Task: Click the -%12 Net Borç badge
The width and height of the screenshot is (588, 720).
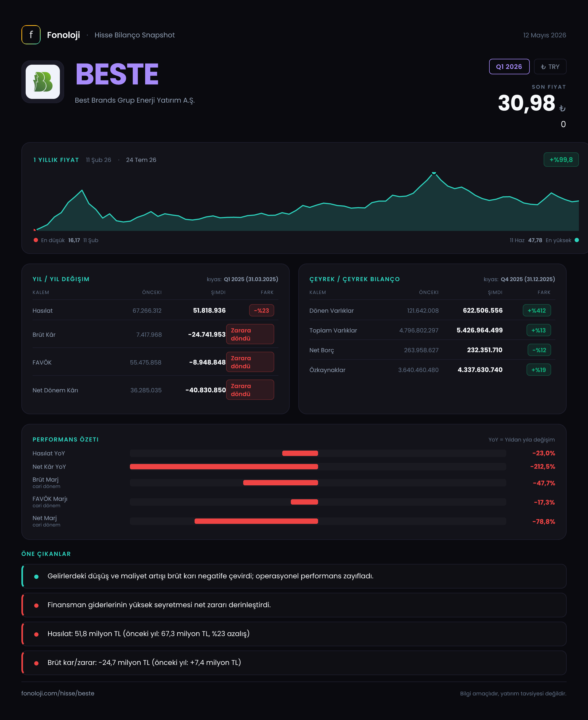Action: tap(539, 350)
